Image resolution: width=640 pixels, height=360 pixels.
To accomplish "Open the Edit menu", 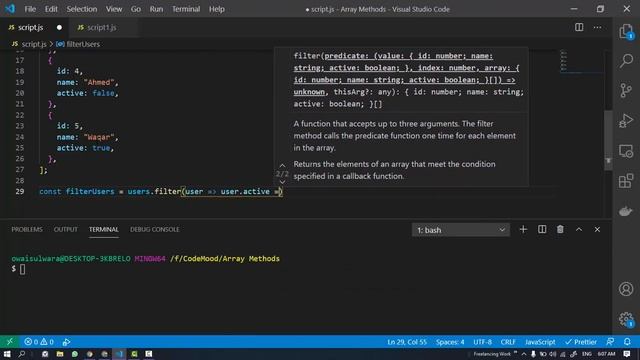I will (x=51, y=9).
